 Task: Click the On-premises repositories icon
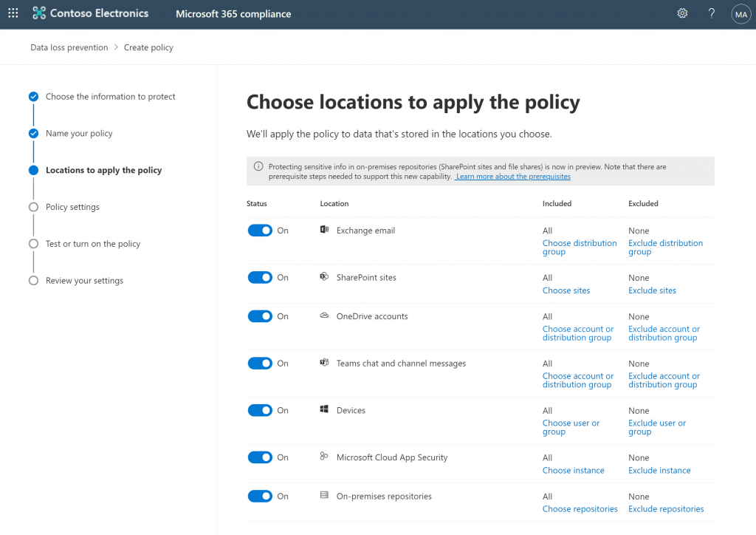click(325, 495)
